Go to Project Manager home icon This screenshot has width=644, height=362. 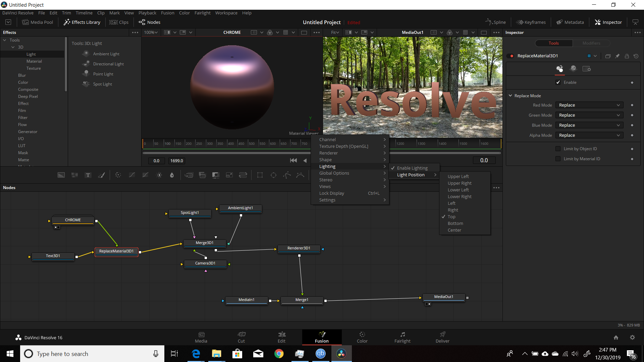tap(616, 338)
